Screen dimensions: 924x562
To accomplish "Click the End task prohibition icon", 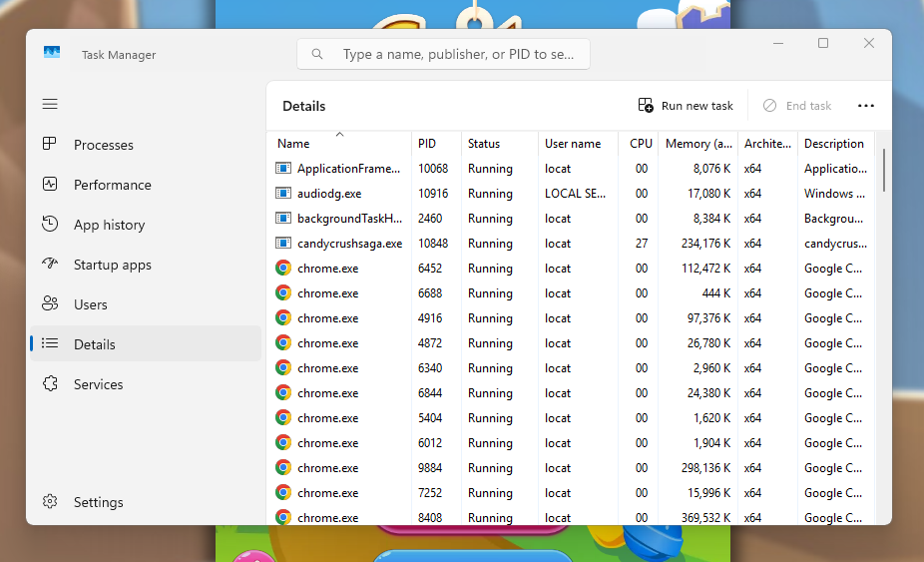I will pos(769,106).
